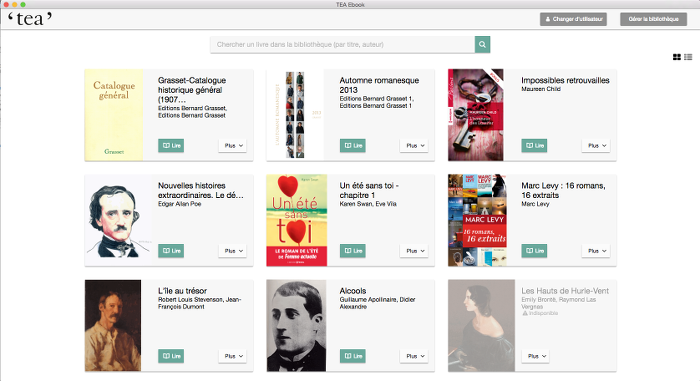
Task: Click the Impossibles retrouvailles key cover
Action: coord(476,115)
